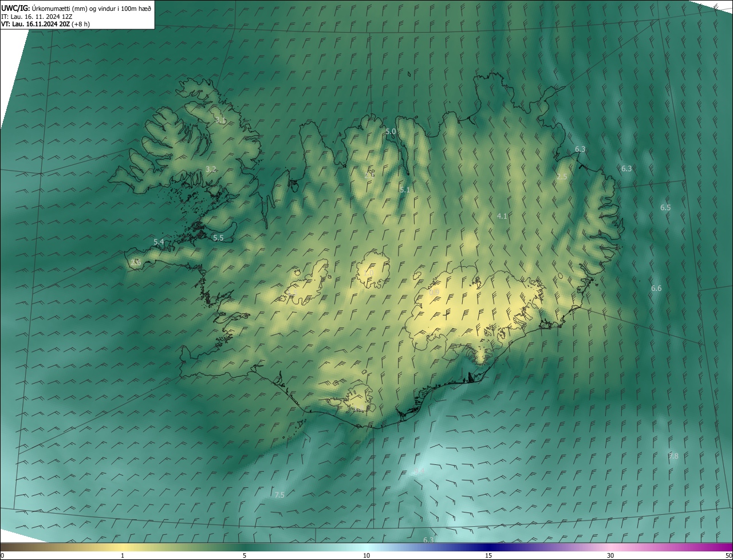The image size is (733, 560).
Task: Click the 5.4 value on the western peninsula
Action: [159, 242]
